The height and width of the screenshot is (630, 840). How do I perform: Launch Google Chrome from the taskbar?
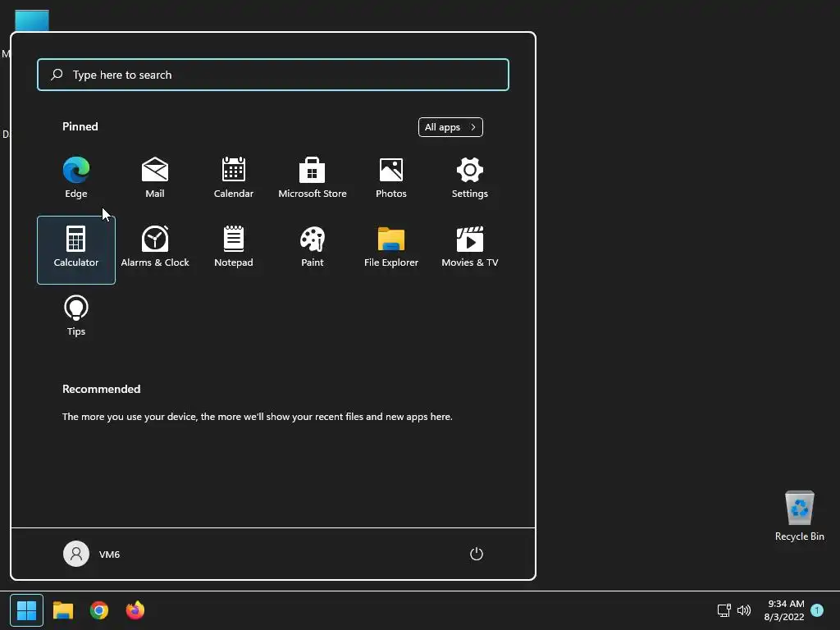pos(99,610)
